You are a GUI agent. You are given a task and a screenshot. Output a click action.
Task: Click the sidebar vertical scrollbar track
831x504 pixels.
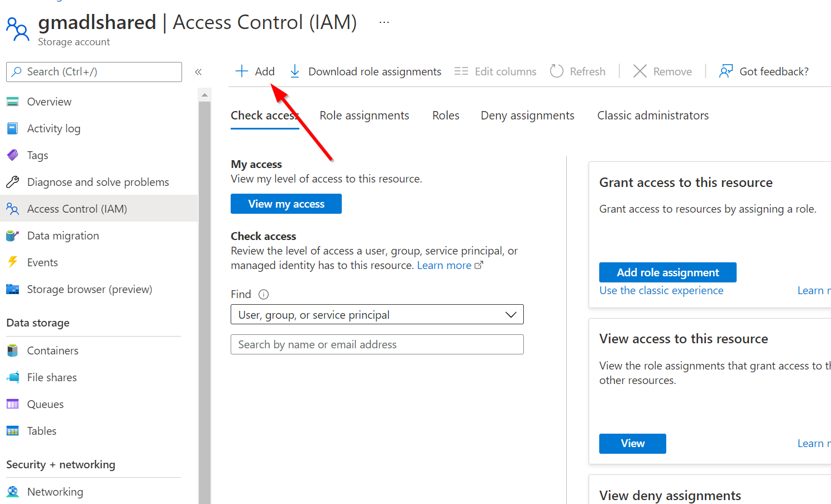[x=204, y=302]
